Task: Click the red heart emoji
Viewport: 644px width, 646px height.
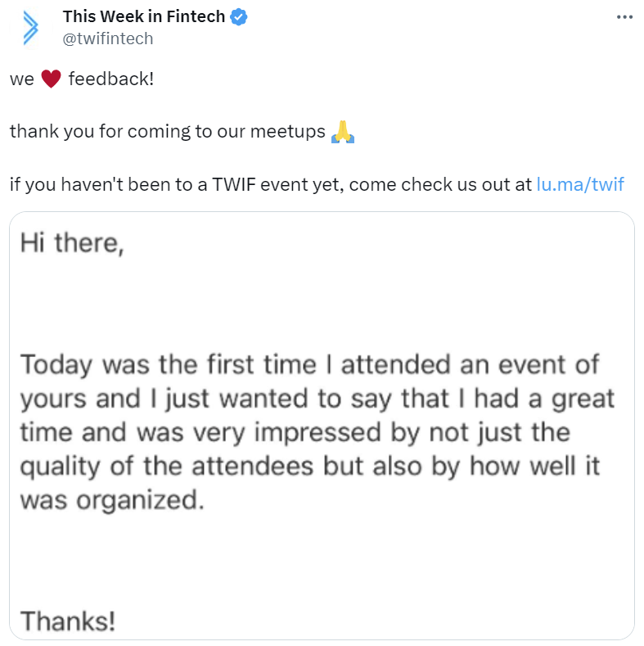Action: coord(51,79)
